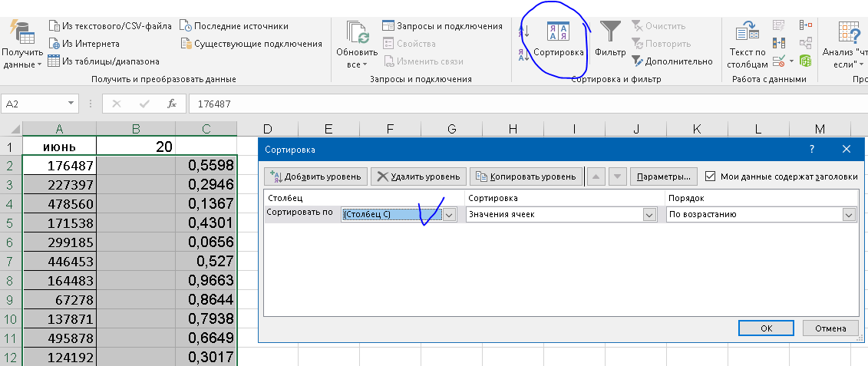Select column C header

[206, 129]
